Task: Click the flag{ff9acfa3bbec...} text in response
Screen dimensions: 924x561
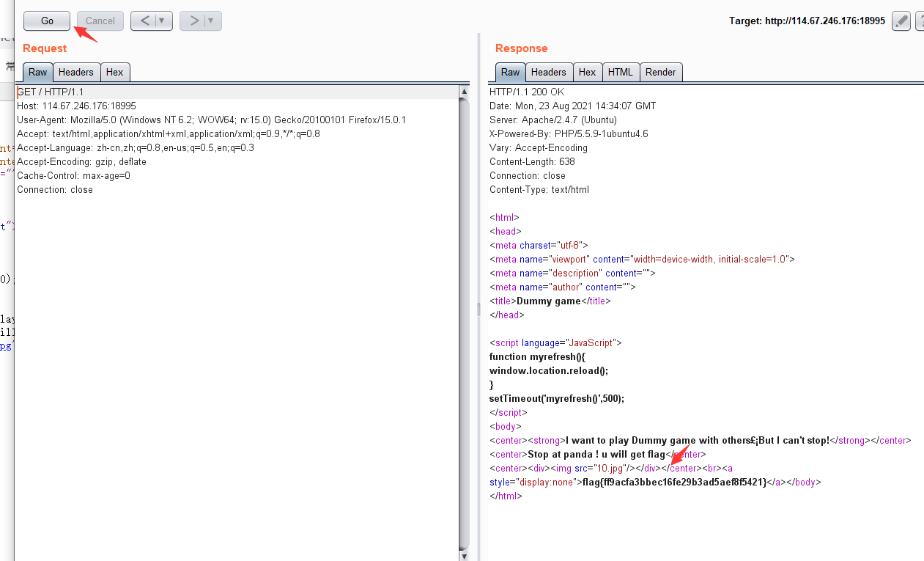Action: tap(674, 482)
